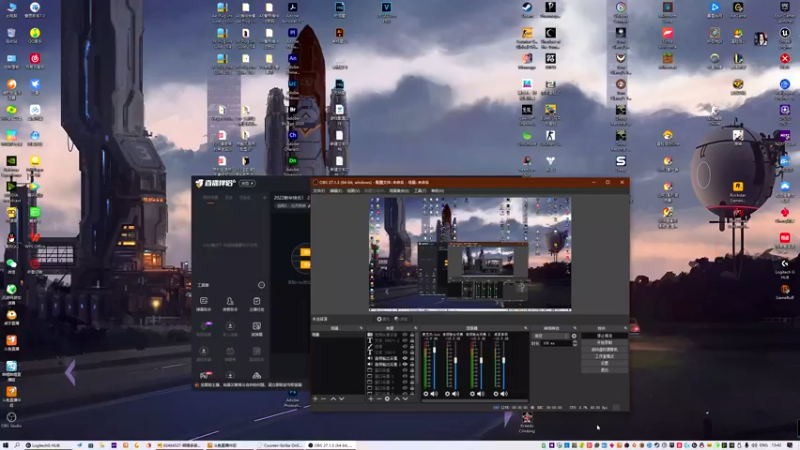Mute 音频输出采集 2 mixer channel

[x=481, y=394]
